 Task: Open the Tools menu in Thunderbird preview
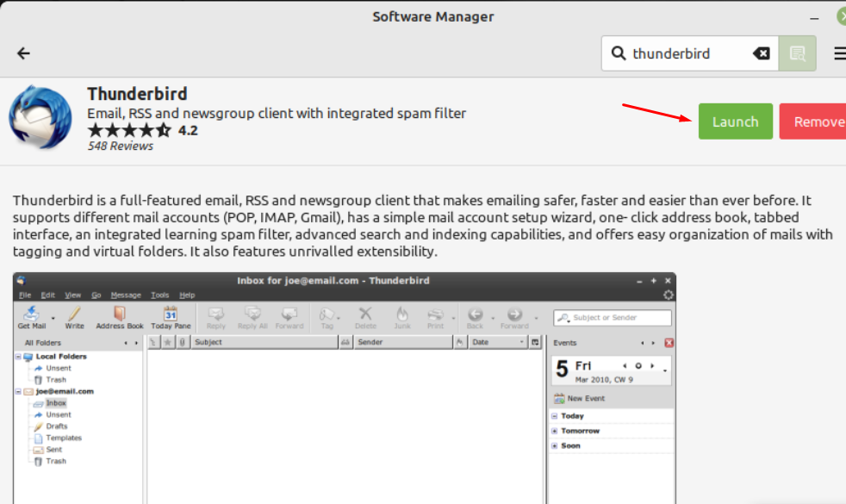[x=159, y=296]
